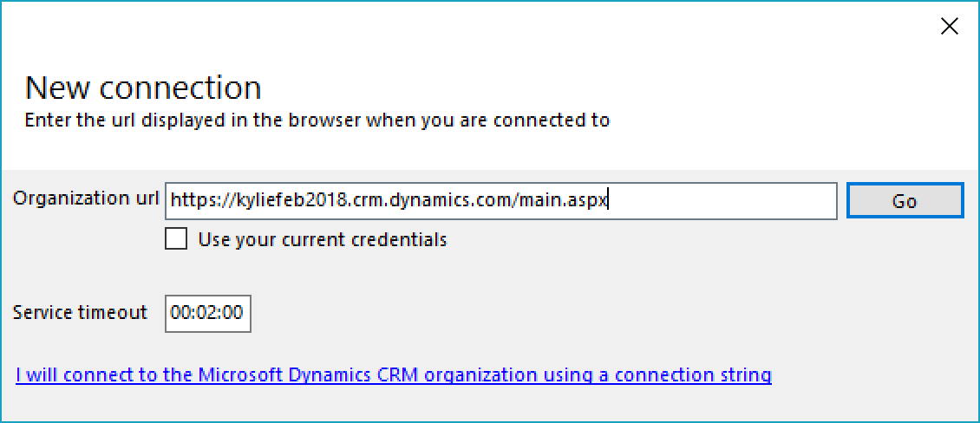
Task: Place cursor in minutes '02' of timeout
Action: 207,313
